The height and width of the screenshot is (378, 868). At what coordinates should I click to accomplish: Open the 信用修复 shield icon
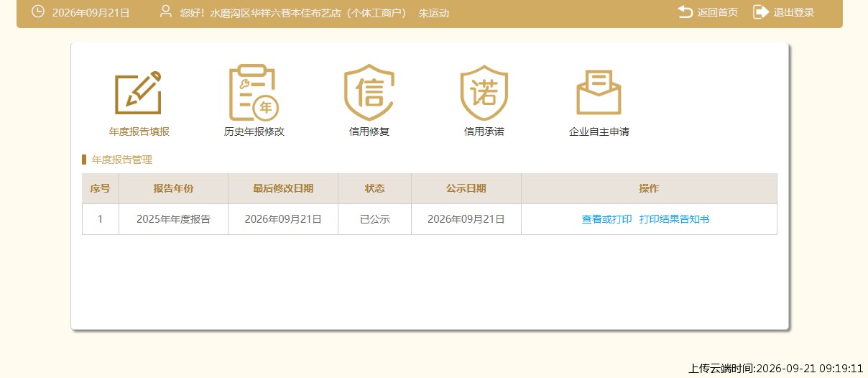coord(369,93)
